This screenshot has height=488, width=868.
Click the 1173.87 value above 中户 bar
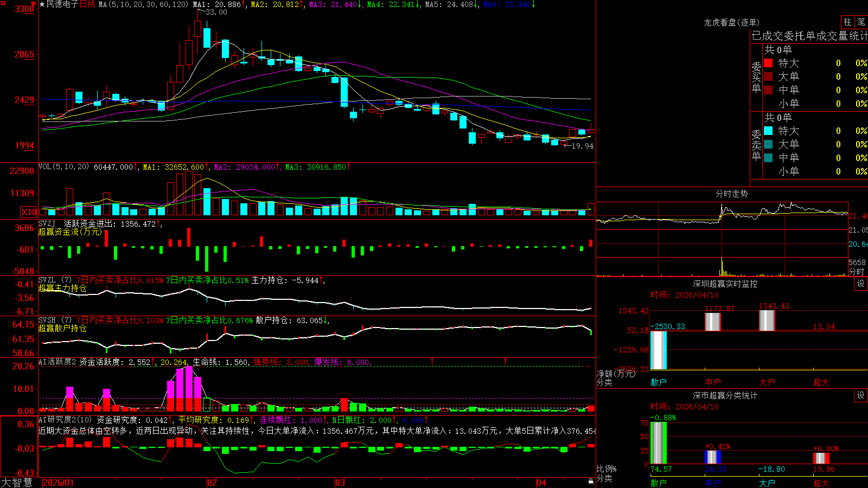pyautogui.click(x=719, y=309)
